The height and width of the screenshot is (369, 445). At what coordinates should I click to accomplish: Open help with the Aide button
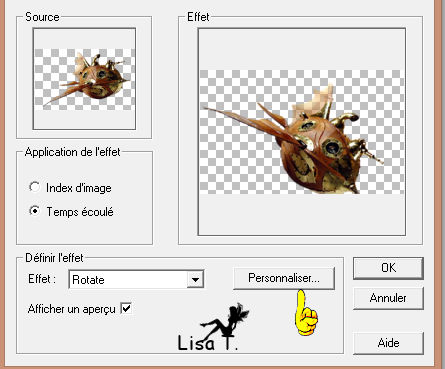(388, 343)
